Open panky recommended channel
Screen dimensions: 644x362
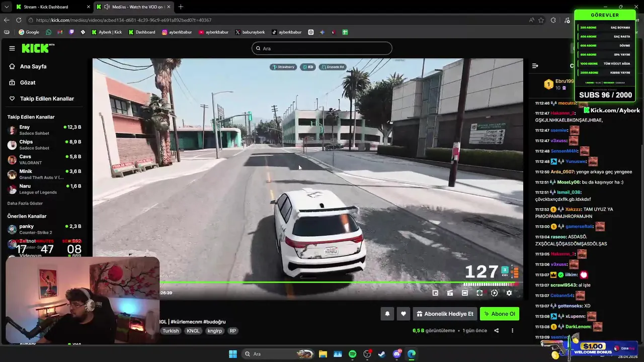tap(44, 229)
